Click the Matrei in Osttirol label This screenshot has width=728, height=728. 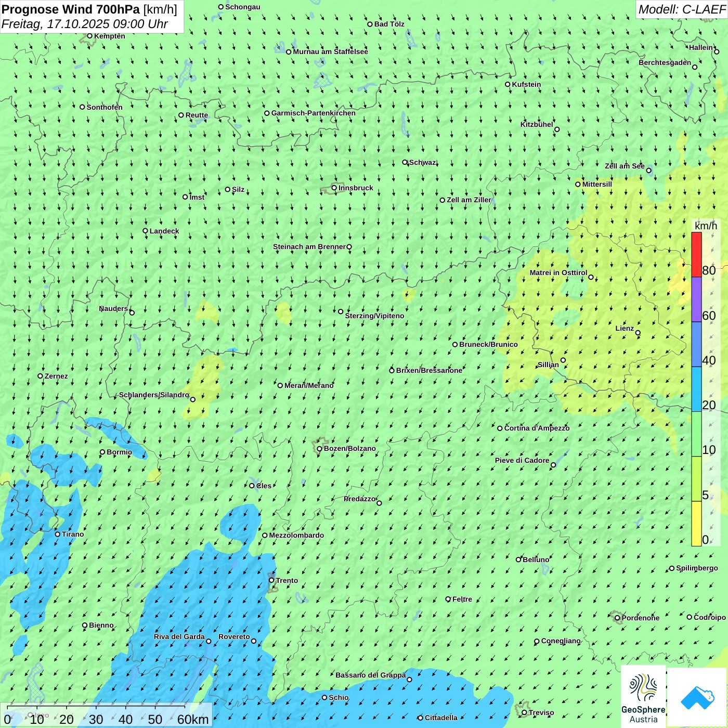(558, 272)
